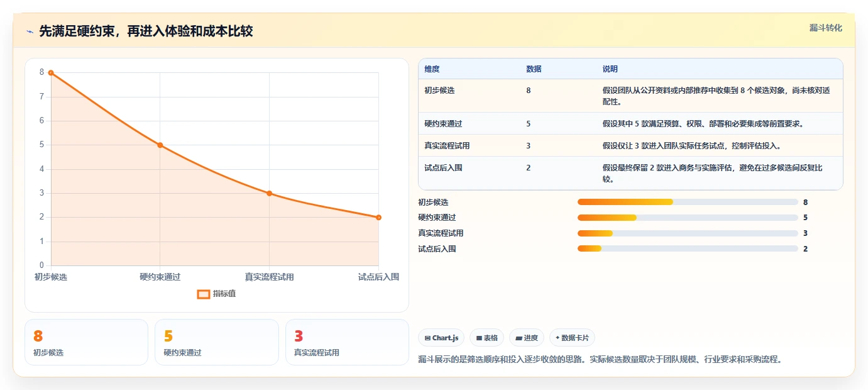This screenshot has height=390, width=868.
Task: Click the 漏斗转化 label in the header
Action: pos(825,28)
